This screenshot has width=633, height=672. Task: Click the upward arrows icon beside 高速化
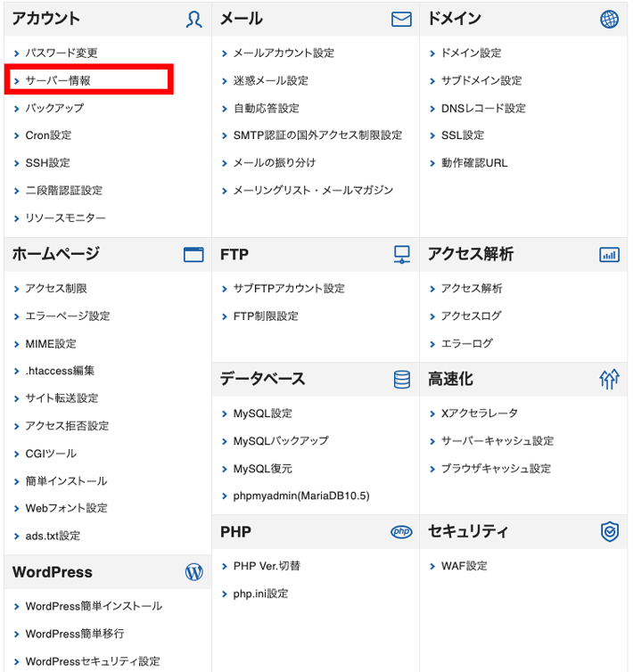609,380
